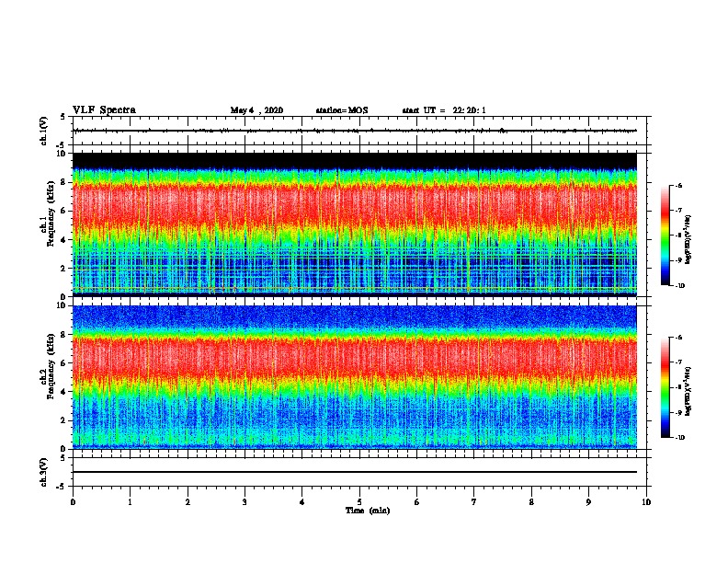
Task: Click the "5" tick of the ch.3(V) axis
Action: [63, 458]
